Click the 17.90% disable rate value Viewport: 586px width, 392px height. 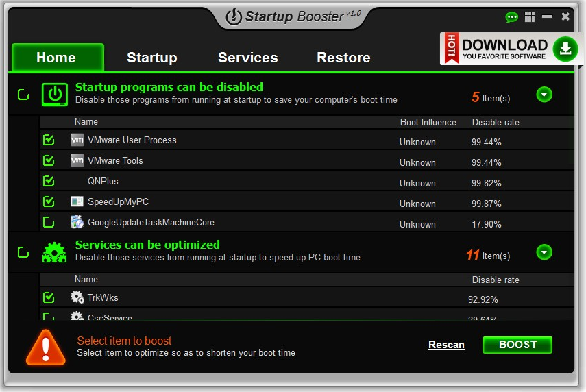(486, 224)
